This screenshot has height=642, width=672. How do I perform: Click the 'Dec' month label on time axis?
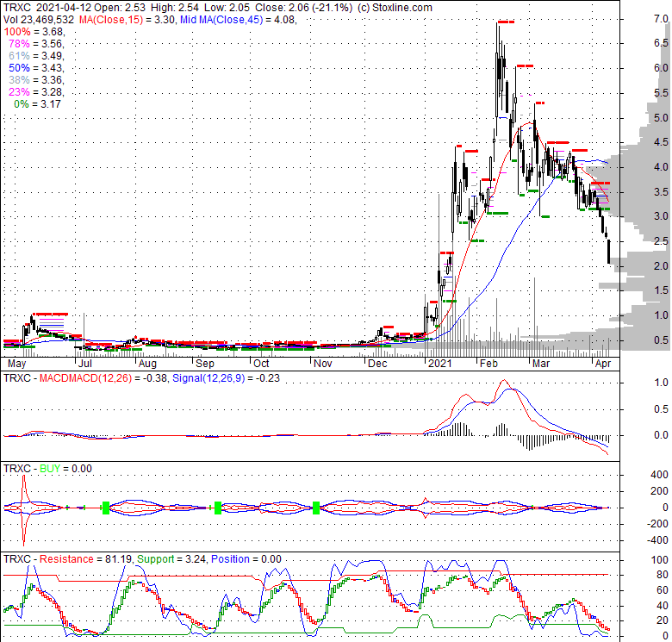point(377,364)
